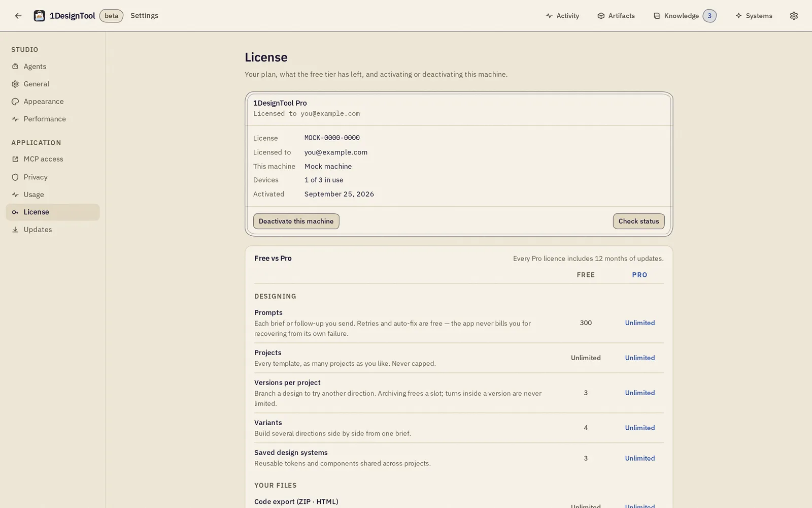The height and width of the screenshot is (508, 812).
Task: Click the back arrow icon
Action: [x=18, y=16]
